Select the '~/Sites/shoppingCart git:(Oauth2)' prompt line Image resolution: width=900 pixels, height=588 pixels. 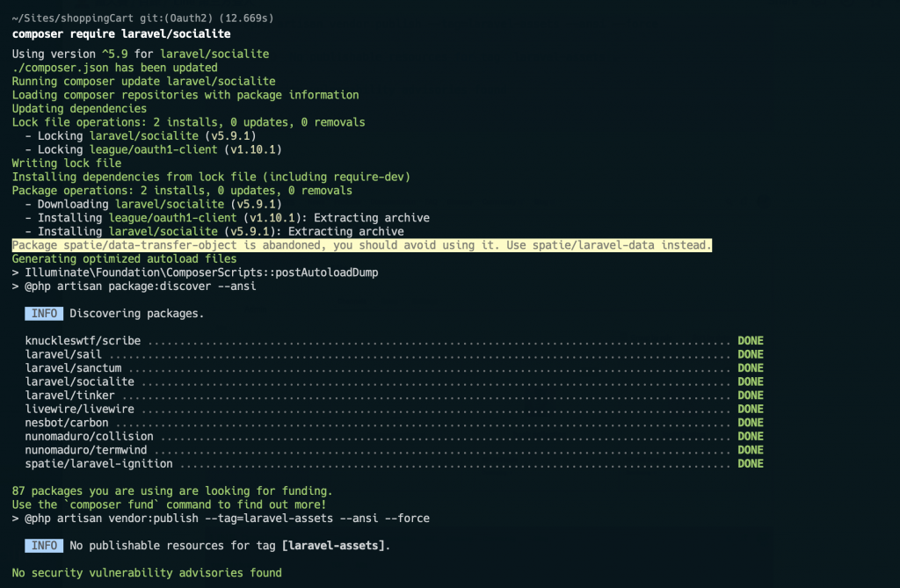point(143,18)
